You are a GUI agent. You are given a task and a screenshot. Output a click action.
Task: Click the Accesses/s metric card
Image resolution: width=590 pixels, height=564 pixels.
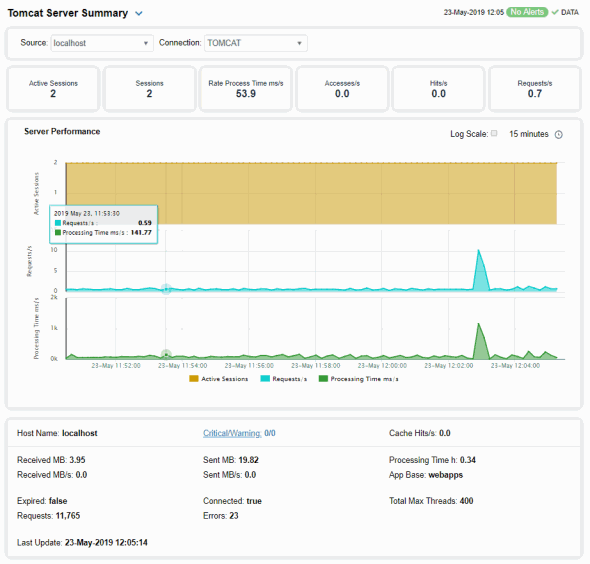pos(342,89)
